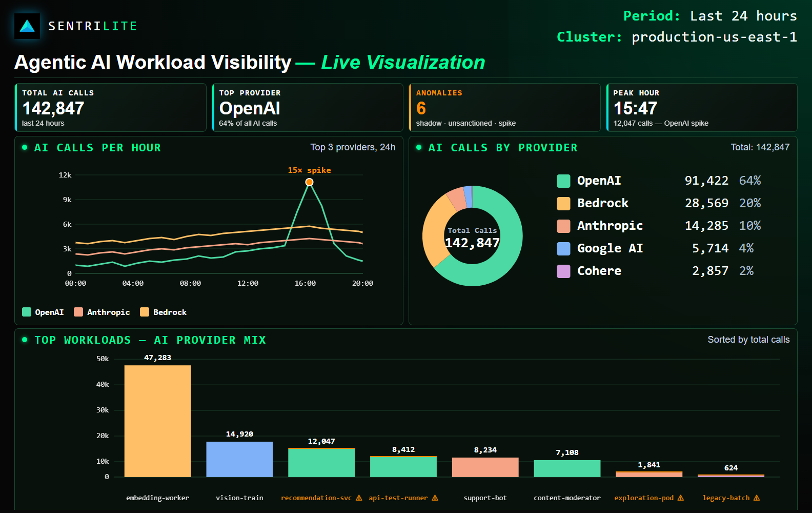Screen dimensions: 812x513
Task: Click the 'recommendation-svc' axis label
Action: (316, 498)
